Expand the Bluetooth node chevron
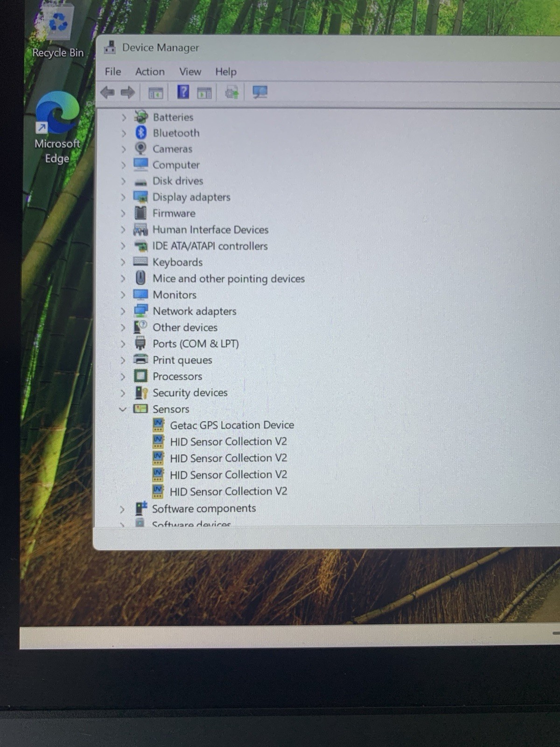The width and height of the screenshot is (560, 747). pyautogui.click(x=124, y=133)
